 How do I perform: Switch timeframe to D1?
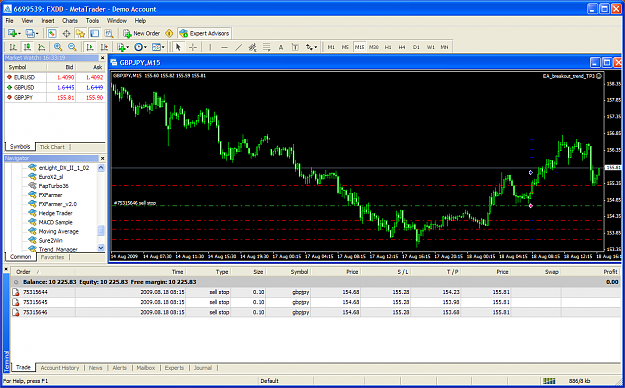tap(416, 47)
